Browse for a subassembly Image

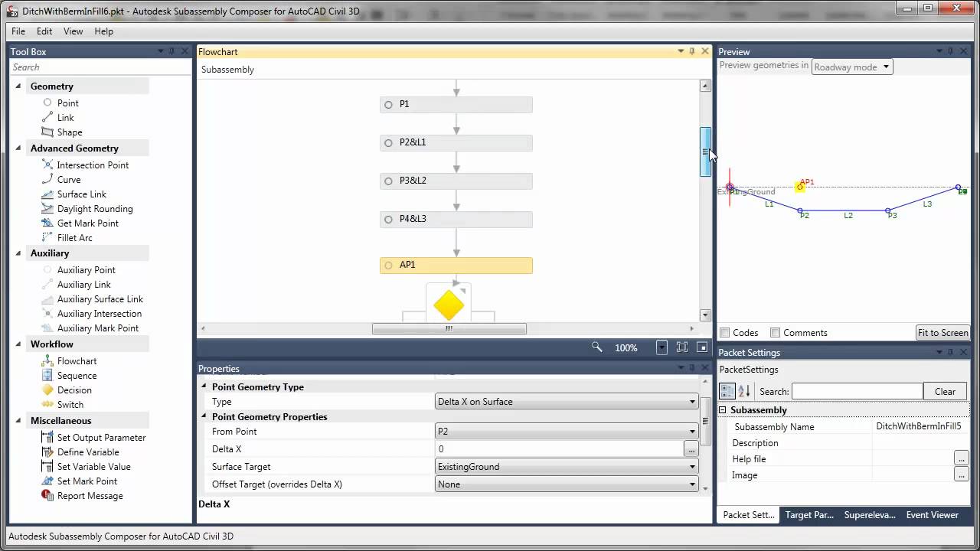click(x=961, y=474)
